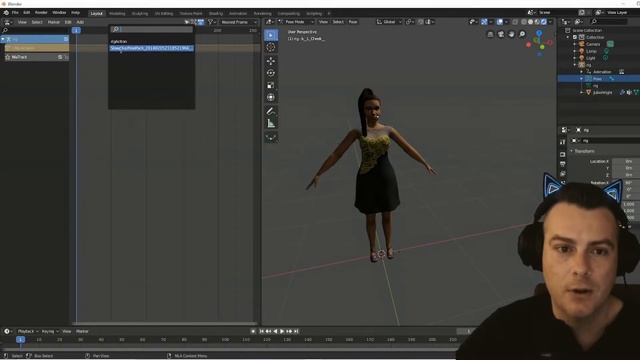Select the Measure tool
This screenshot has height=360, width=640.
click(271, 123)
